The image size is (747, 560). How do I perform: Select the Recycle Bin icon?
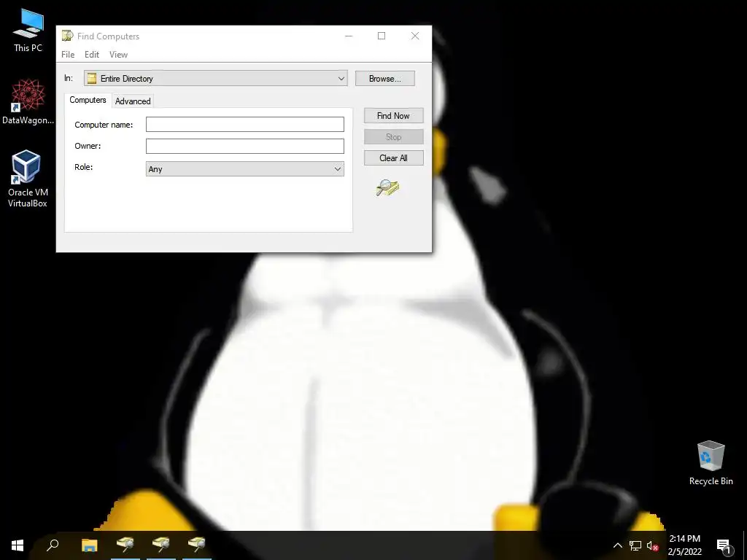point(711,463)
